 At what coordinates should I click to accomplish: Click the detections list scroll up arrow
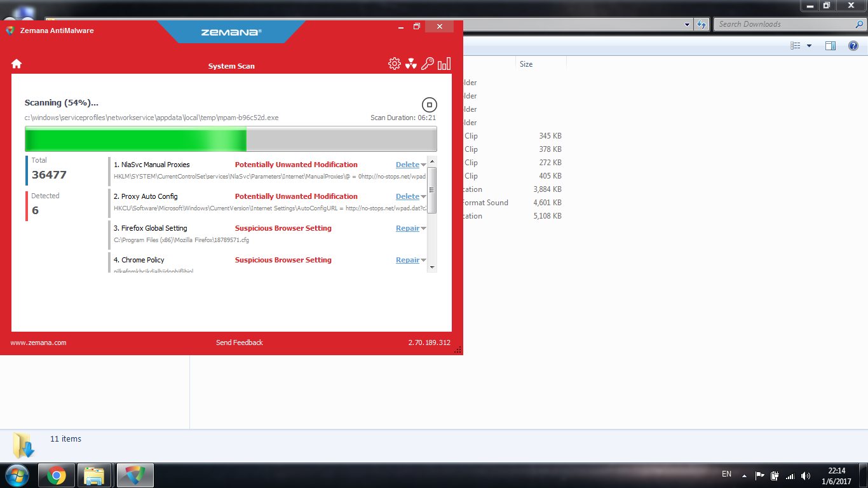click(x=432, y=161)
